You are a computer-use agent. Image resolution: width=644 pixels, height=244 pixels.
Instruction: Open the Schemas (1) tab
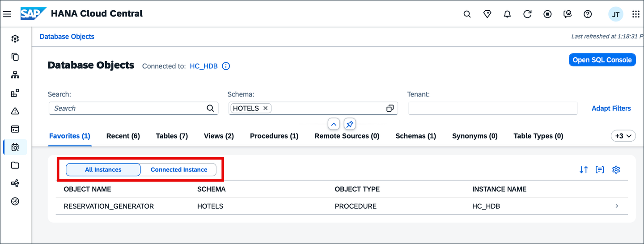tap(416, 136)
